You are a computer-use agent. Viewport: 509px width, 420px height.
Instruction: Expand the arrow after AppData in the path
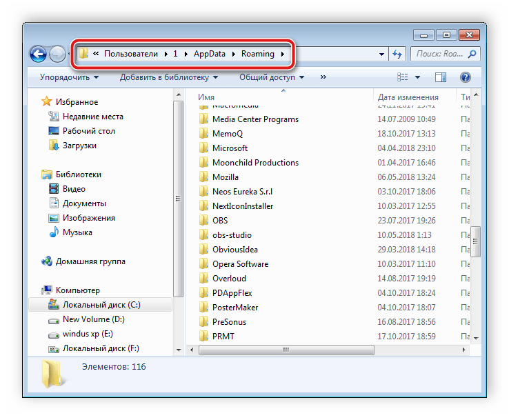233,54
